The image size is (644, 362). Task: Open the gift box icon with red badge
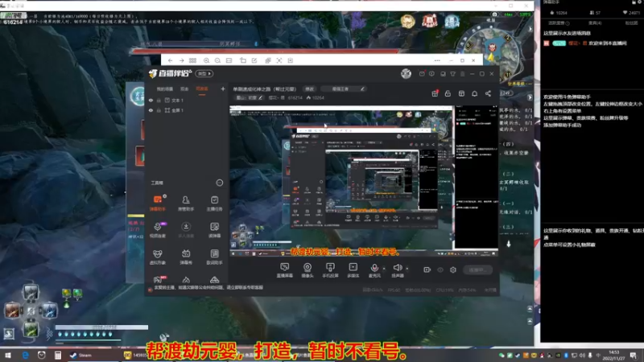(435, 93)
